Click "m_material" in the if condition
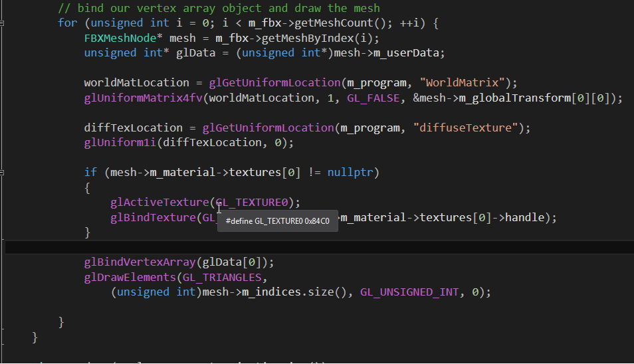The width and height of the screenshot is (634, 364). coord(182,173)
